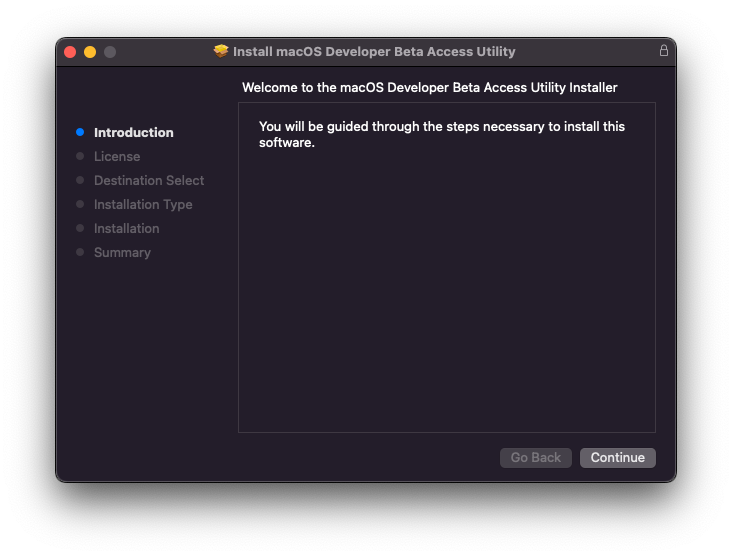Minimize the installer using the yellow button
The width and height of the screenshot is (732, 556).
90,52
